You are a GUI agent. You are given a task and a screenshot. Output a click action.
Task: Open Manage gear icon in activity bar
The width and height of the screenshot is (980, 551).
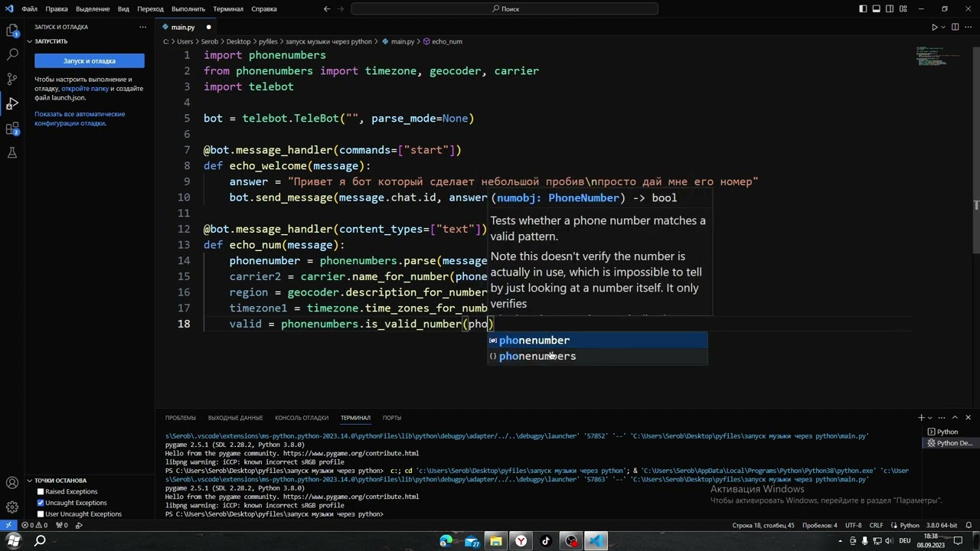12,507
